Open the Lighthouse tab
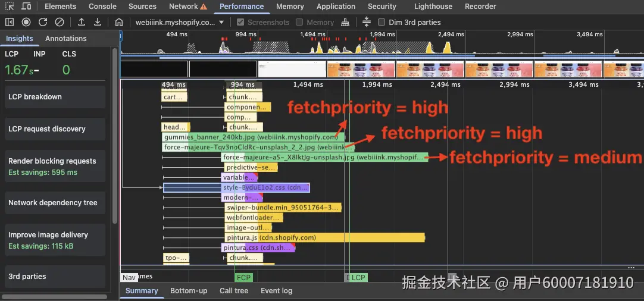Screen dimensions: 644x301 click(x=433, y=6)
